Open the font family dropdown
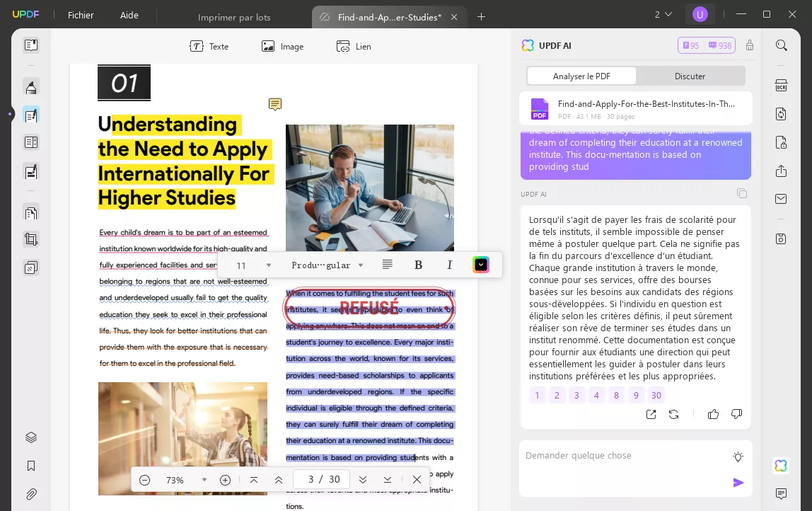The image size is (812, 511). pos(327,265)
